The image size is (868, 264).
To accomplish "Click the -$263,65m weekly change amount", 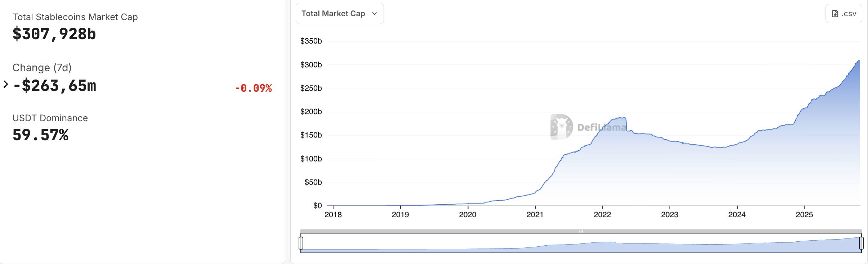I will click(x=54, y=86).
